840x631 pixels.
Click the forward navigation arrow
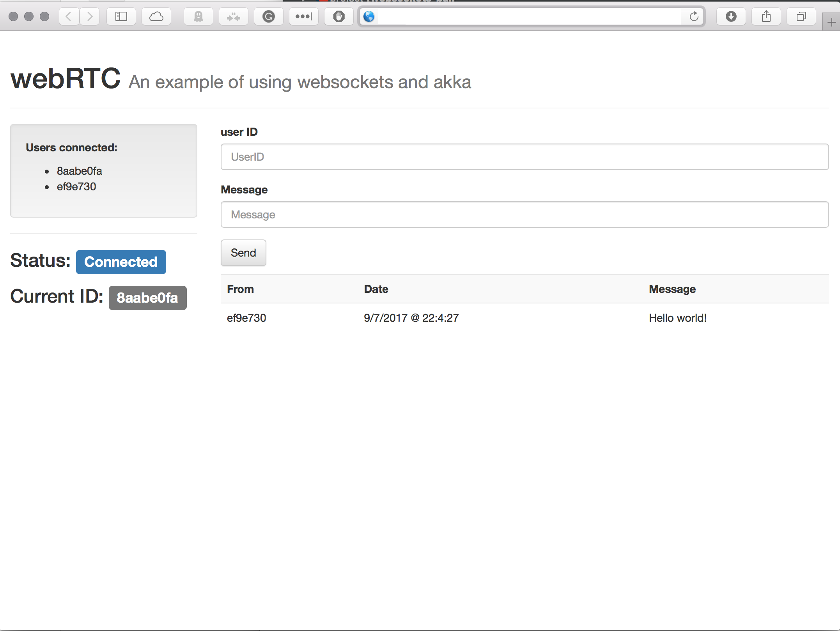(x=90, y=16)
